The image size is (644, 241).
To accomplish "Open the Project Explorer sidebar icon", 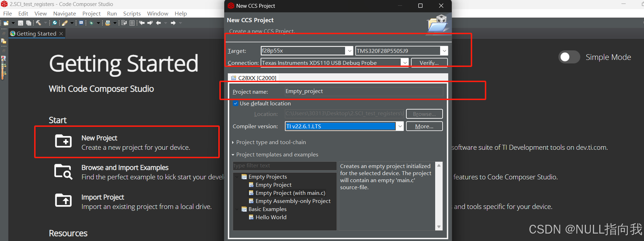I will 4,41.
